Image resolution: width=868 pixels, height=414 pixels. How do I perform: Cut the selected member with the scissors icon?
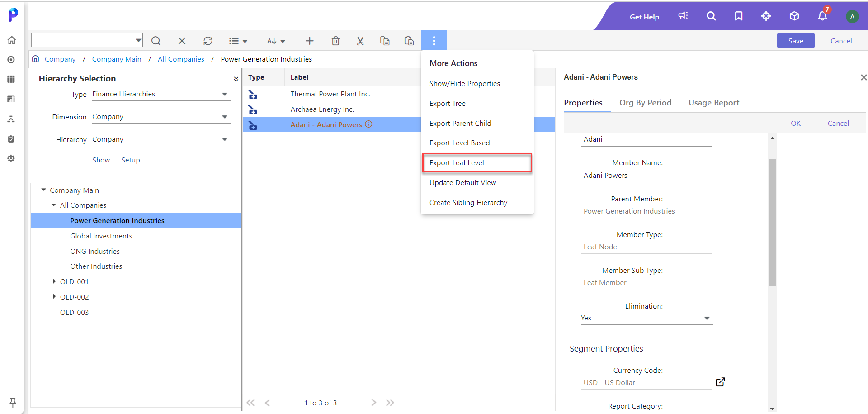click(360, 41)
